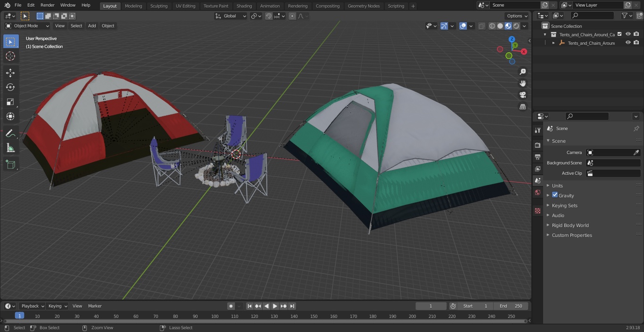Switch to Geometry Nodes workspace tab

tap(363, 6)
